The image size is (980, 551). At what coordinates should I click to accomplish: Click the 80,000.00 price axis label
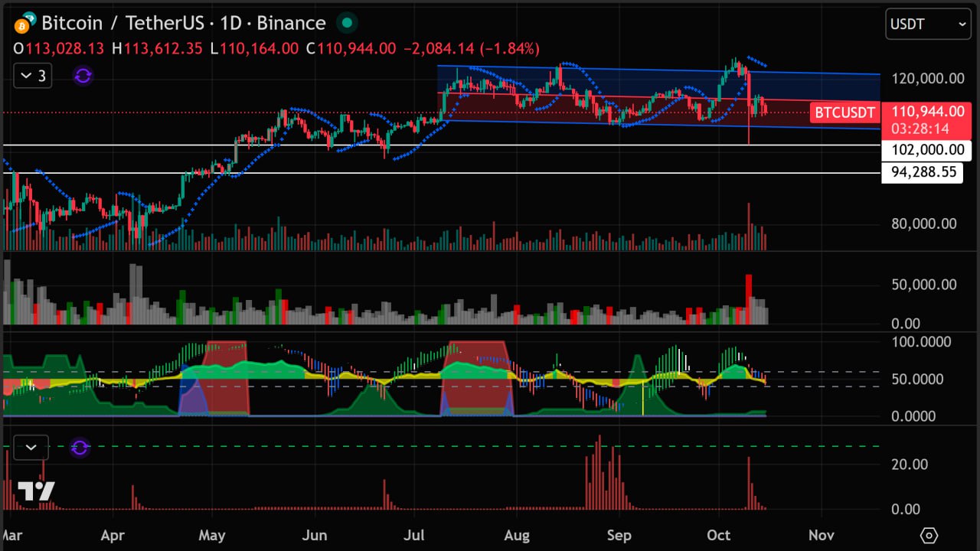923,223
